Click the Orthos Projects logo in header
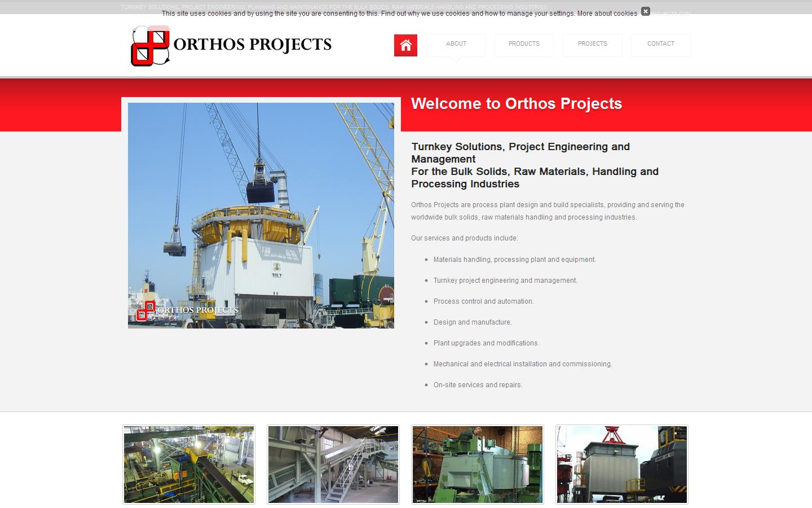 pos(231,46)
